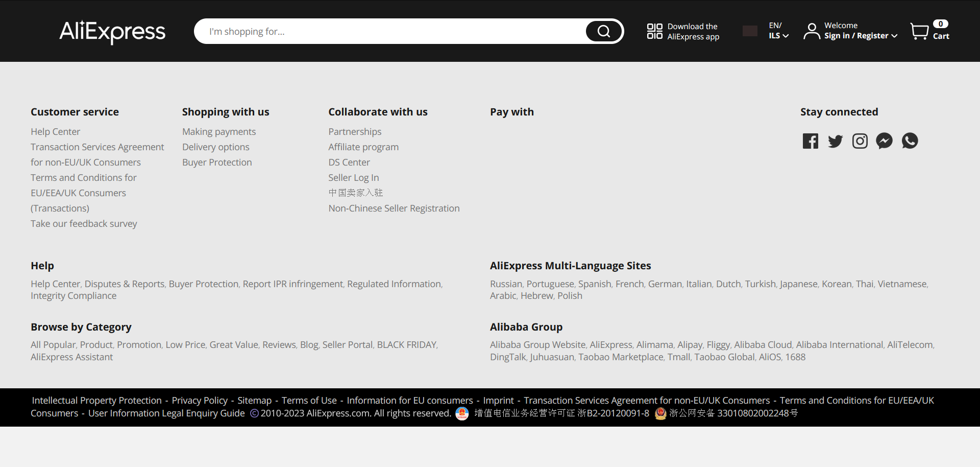
Task: Open Terms and Conditions for EU/EEA/UK Consumers
Action: click(x=84, y=193)
